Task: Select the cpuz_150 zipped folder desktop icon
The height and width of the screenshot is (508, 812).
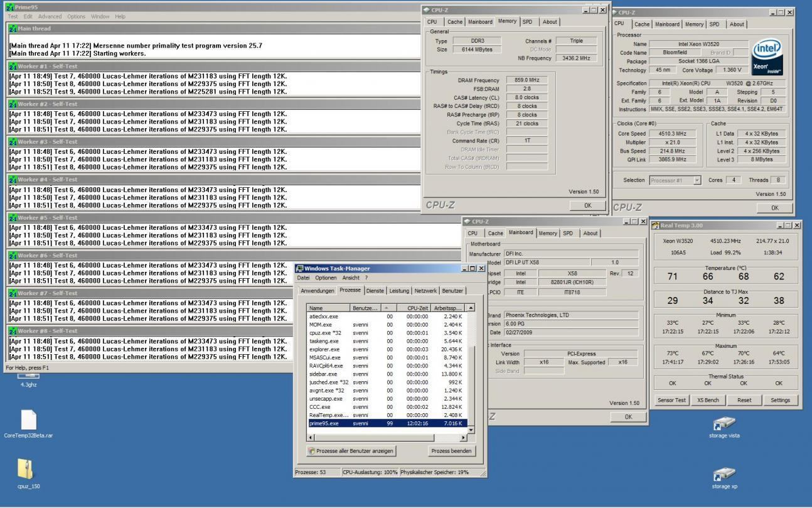Action: pos(26,469)
